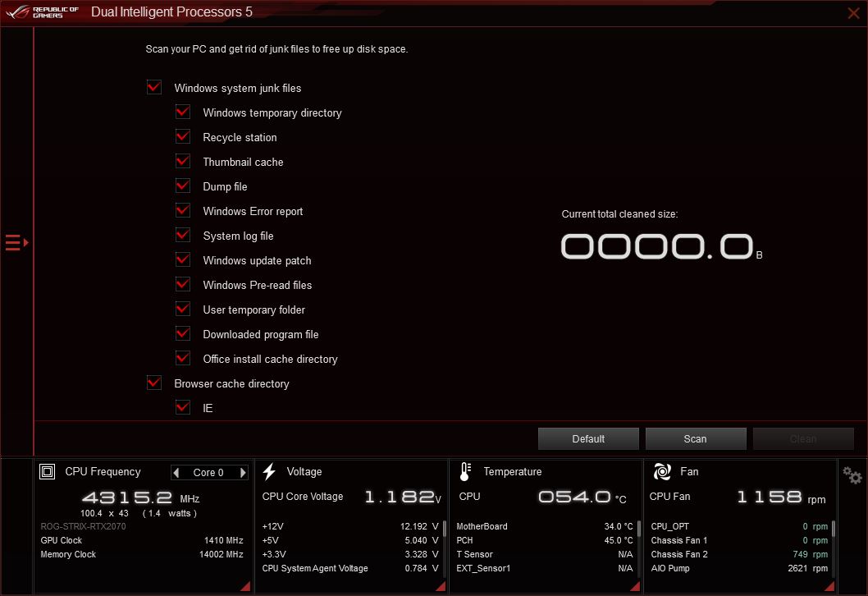
Task: Click the Clean button
Action: click(802, 438)
